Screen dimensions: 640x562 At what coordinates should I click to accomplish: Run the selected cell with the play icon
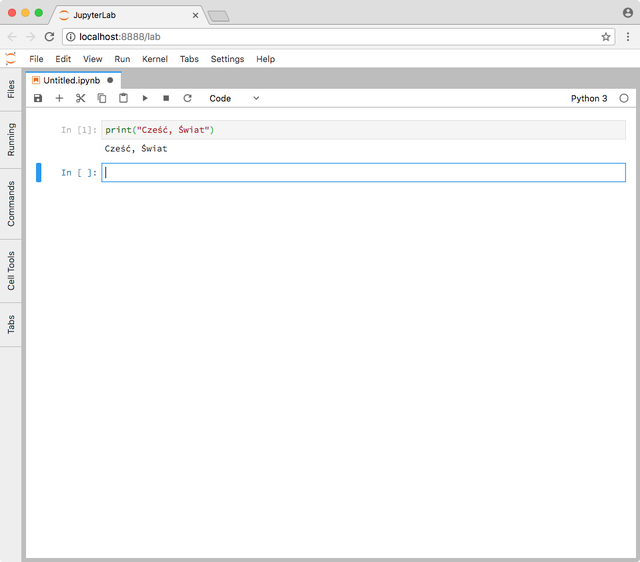click(145, 98)
